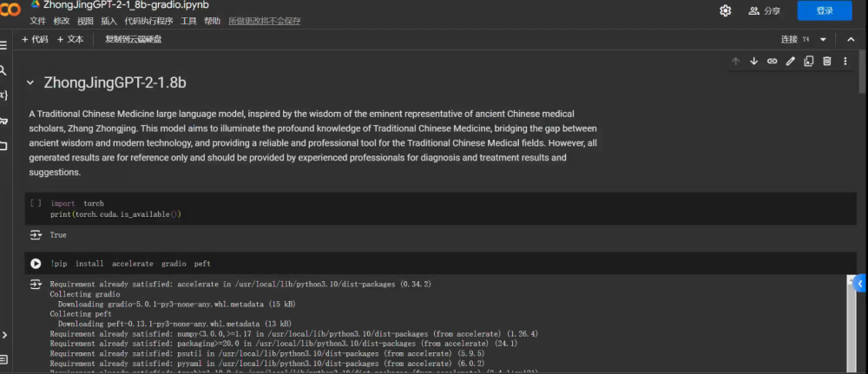This screenshot has height=374, width=868.
Task: Open the Colab settings gear
Action: (725, 10)
